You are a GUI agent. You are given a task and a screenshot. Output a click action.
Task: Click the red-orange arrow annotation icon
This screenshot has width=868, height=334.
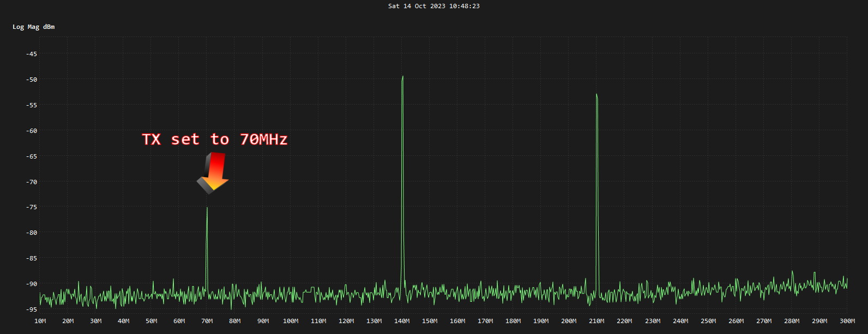[213, 173]
